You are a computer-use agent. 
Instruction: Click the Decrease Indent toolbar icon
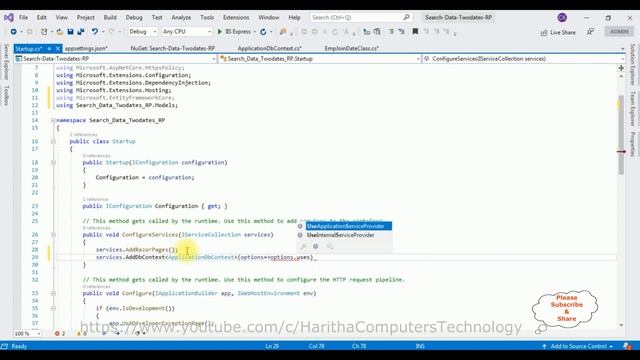pyautogui.click(x=391, y=31)
